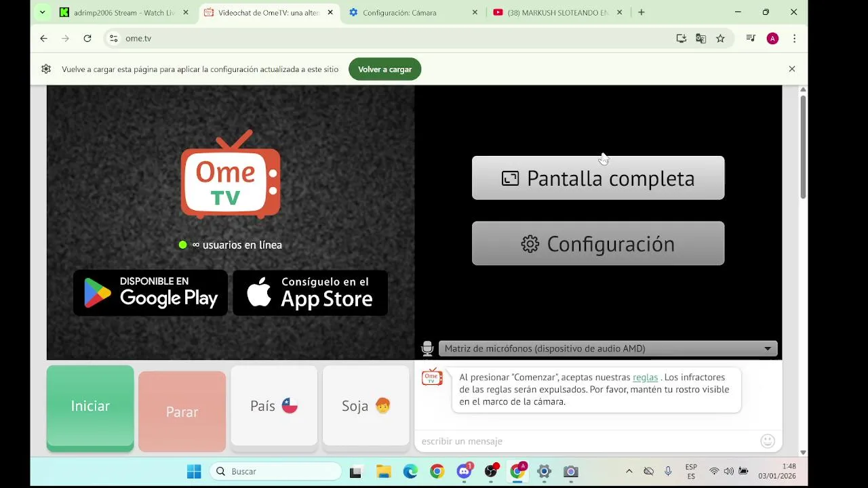868x488 pixels.
Task: Open Microsoft Edge from taskbar
Action: pyautogui.click(x=410, y=472)
